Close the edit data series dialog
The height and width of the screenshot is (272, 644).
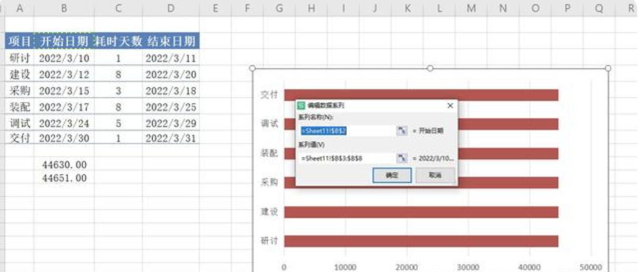point(450,105)
